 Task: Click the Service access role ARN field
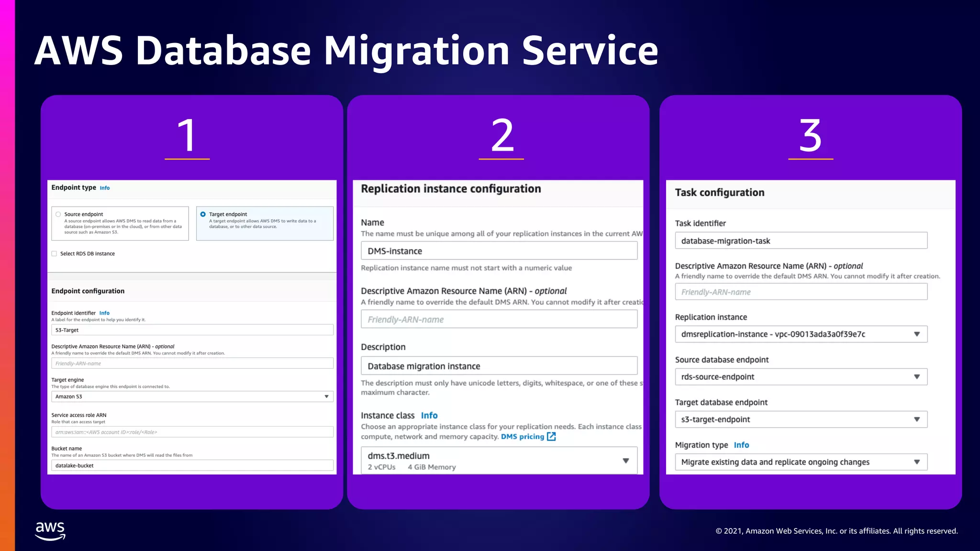click(192, 432)
